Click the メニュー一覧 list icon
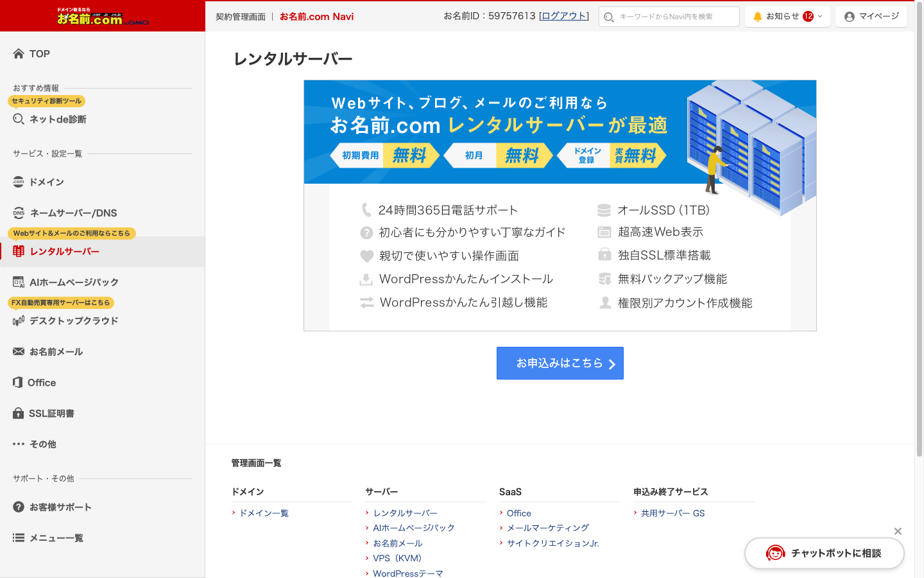The image size is (924, 578). point(19,538)
